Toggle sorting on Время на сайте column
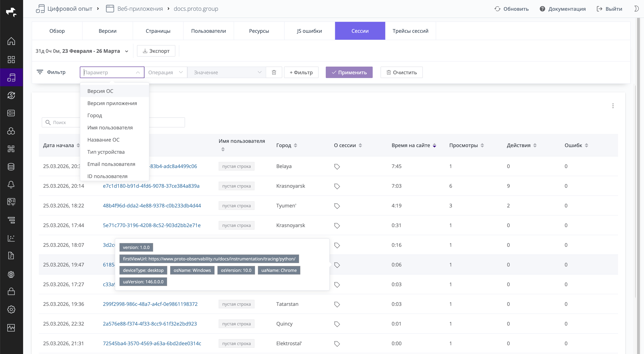This screenshot has width=644, height=354. 434,145
